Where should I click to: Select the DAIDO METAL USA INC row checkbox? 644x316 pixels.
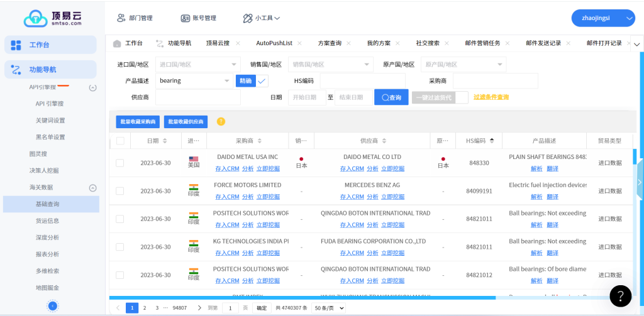point(120,163)
